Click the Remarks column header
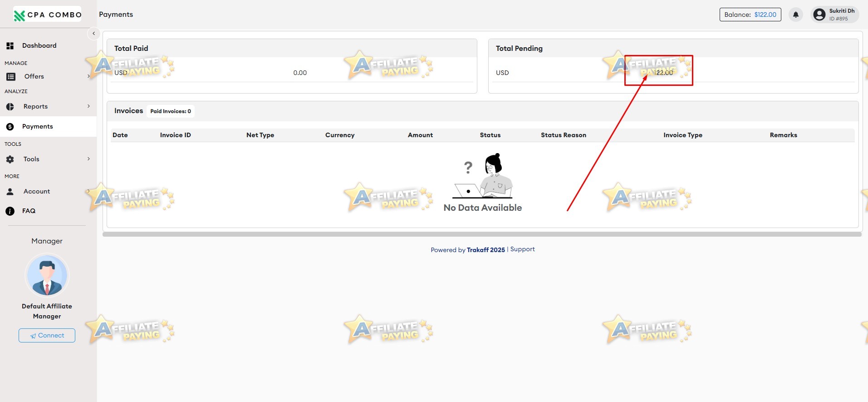Image resolution: width=868 pixels, height=402 pixels. (x=784, y=135)
